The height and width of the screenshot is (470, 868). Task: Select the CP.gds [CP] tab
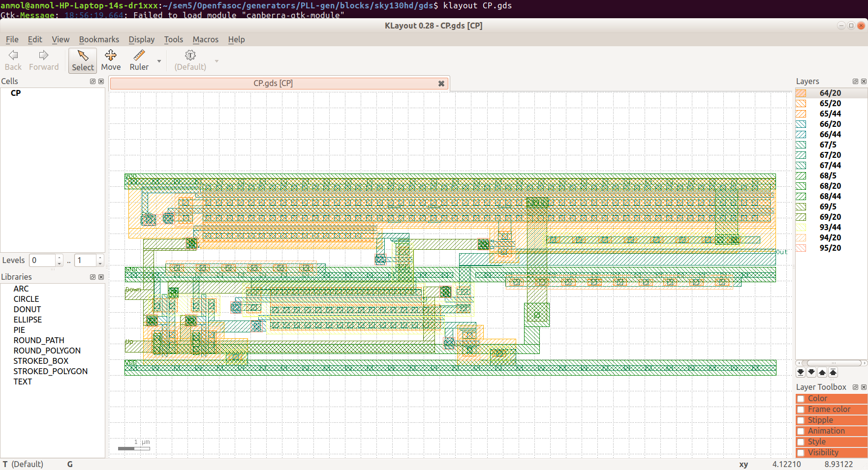tap(273, 83)
